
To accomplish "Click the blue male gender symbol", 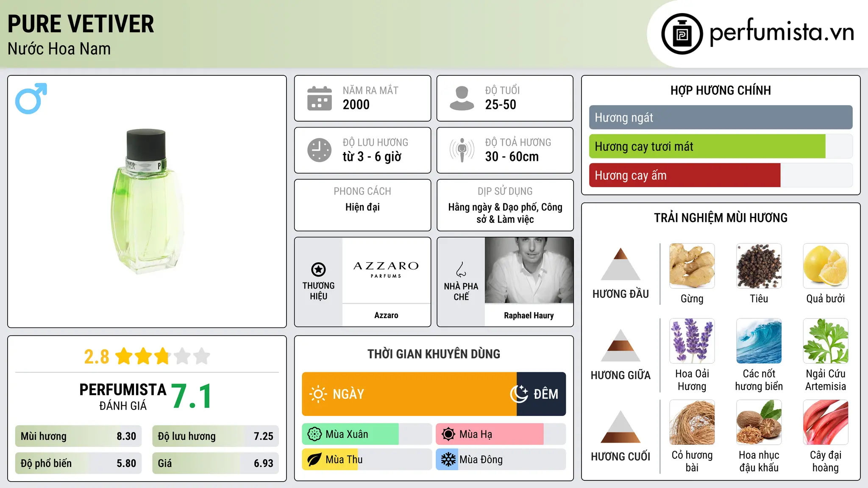I will [31, 98].
